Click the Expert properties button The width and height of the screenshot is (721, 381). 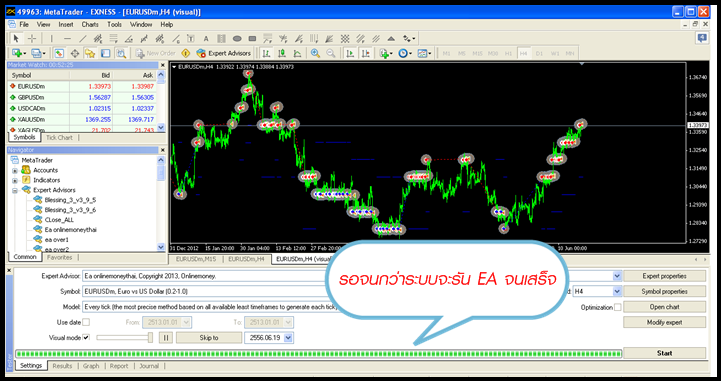tap(664, 276)
